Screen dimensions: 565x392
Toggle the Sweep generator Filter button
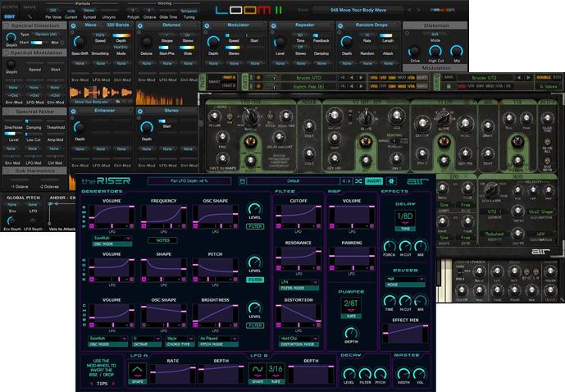255,226
